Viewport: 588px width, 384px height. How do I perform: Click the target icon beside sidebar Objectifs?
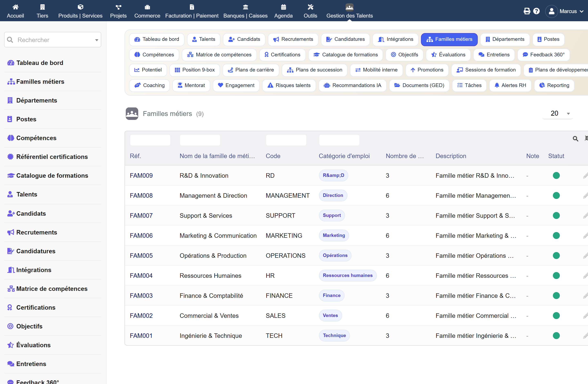click(10, 326)
